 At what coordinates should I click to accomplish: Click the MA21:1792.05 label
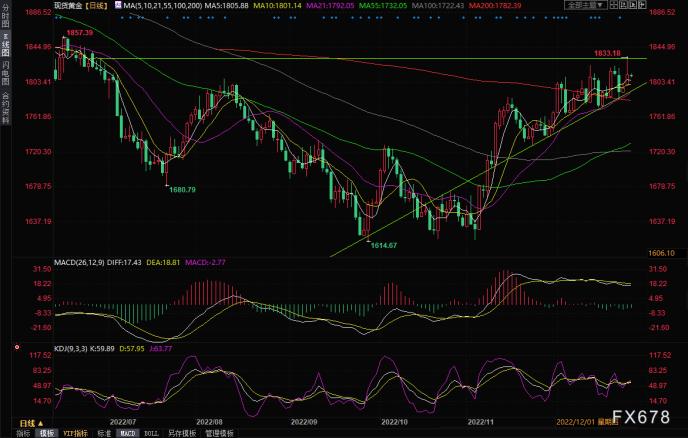[x=330, y=6]
